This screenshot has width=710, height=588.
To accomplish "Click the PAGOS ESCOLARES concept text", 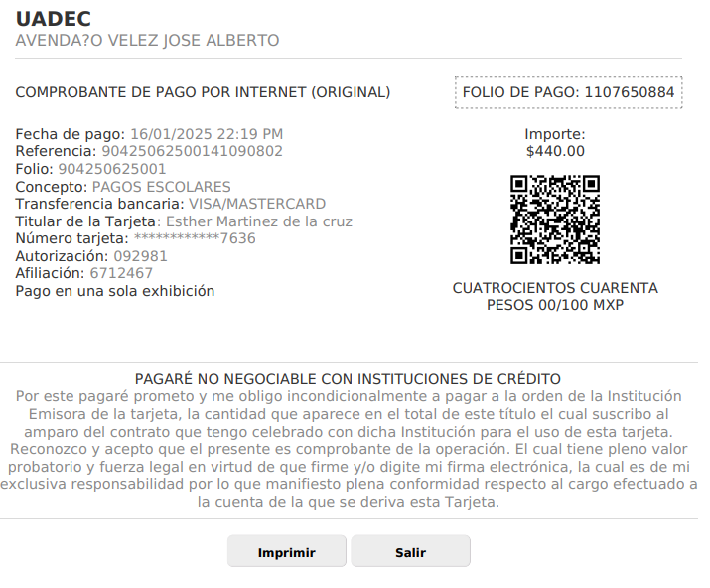I will (162, 187).
